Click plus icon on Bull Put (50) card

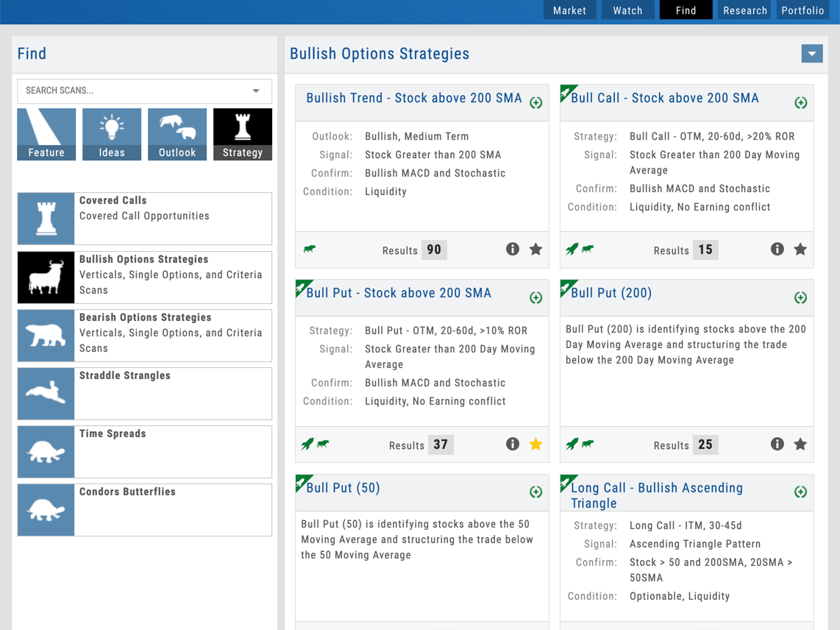[x=535, y=492]
